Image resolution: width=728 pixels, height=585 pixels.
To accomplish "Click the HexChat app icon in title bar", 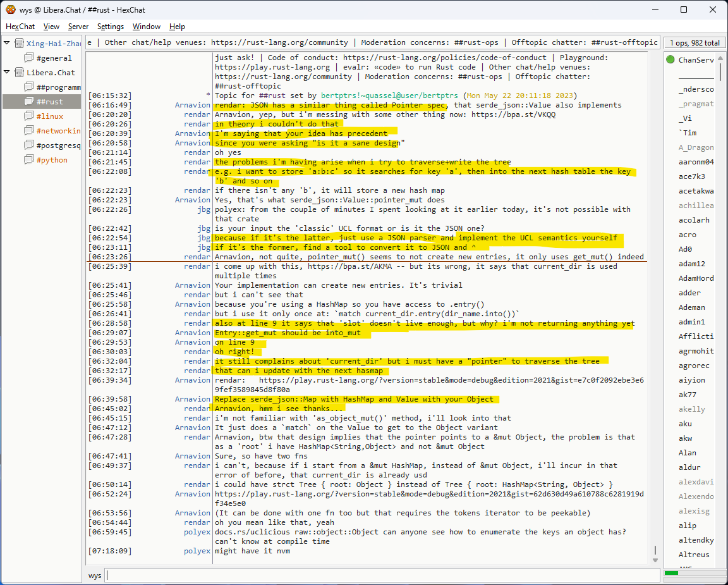I will pyautogui.click(x=11, y=9).
